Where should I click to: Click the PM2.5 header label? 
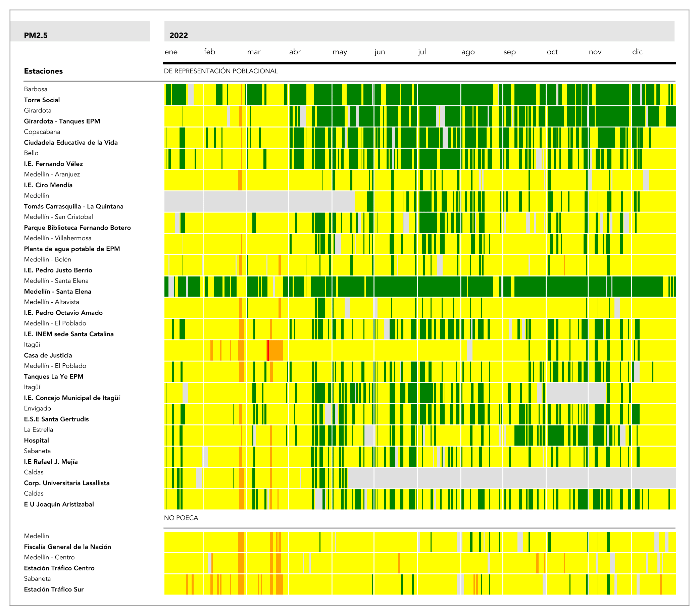[36, 36]
